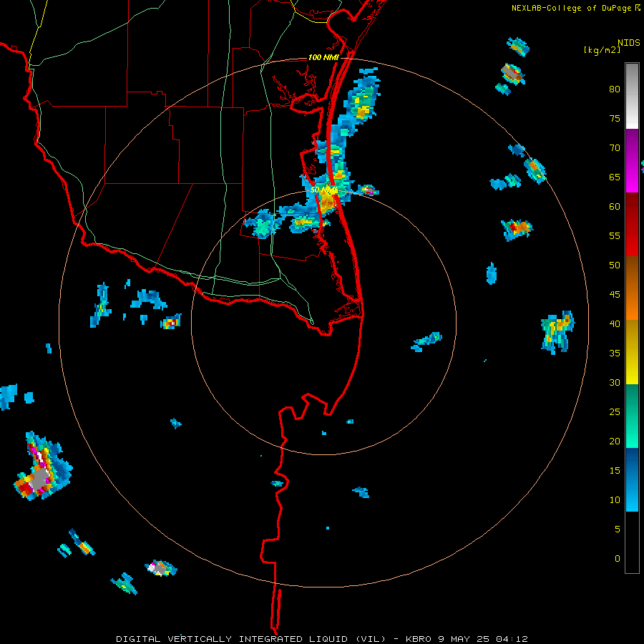Click the 50 value on the color scale
This screenshot has height=644, width=644.
(615, 265)
